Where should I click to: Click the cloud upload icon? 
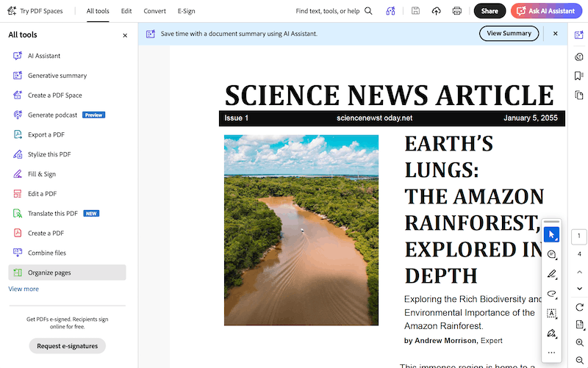(437, 11)
